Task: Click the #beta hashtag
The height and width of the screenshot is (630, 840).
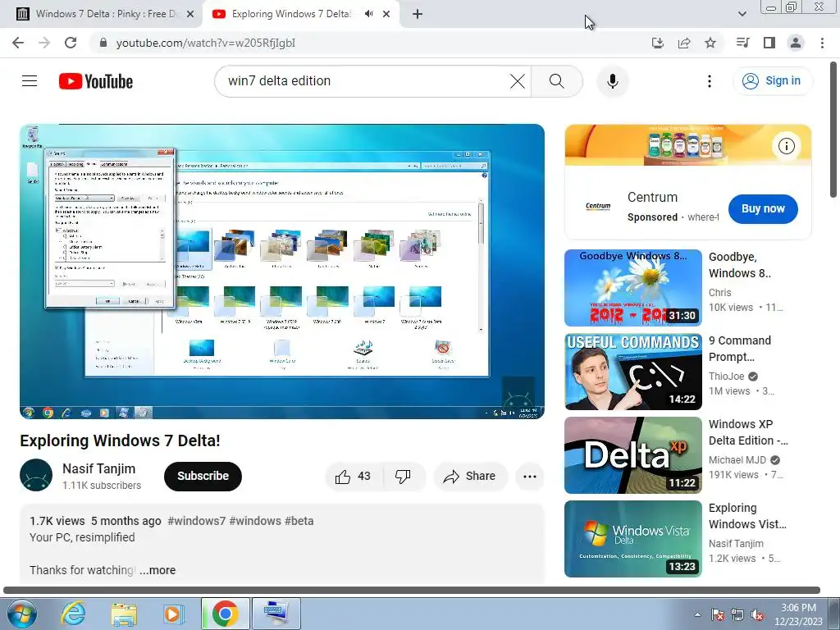Action: point(299,521)
